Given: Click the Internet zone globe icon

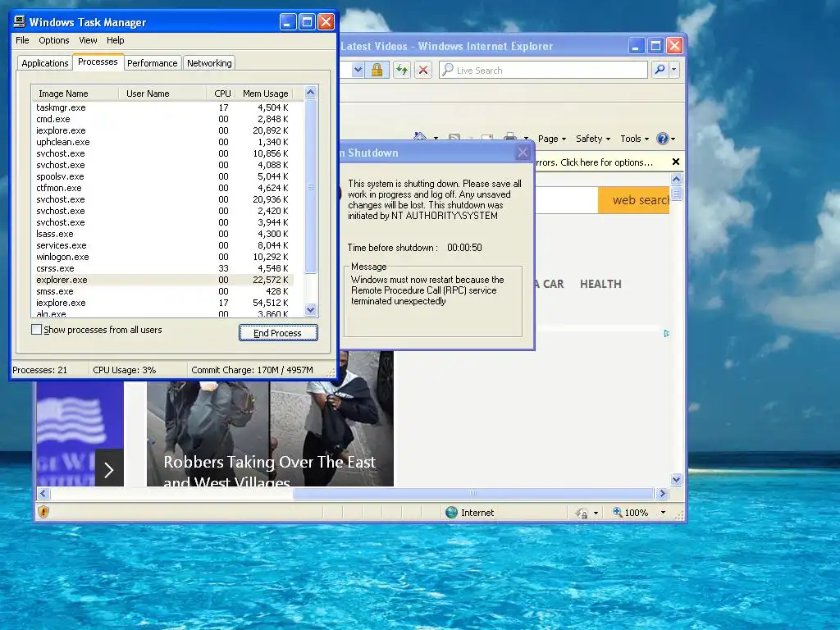Looking at the screenshot, I should click(x=452, y=512).
